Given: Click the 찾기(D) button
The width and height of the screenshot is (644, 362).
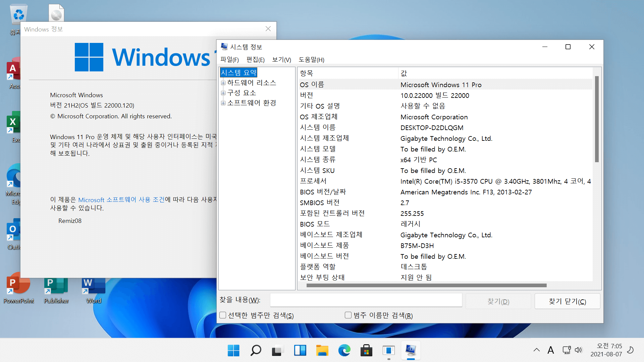Looking at the screenshot, I should tap(498, 301).
